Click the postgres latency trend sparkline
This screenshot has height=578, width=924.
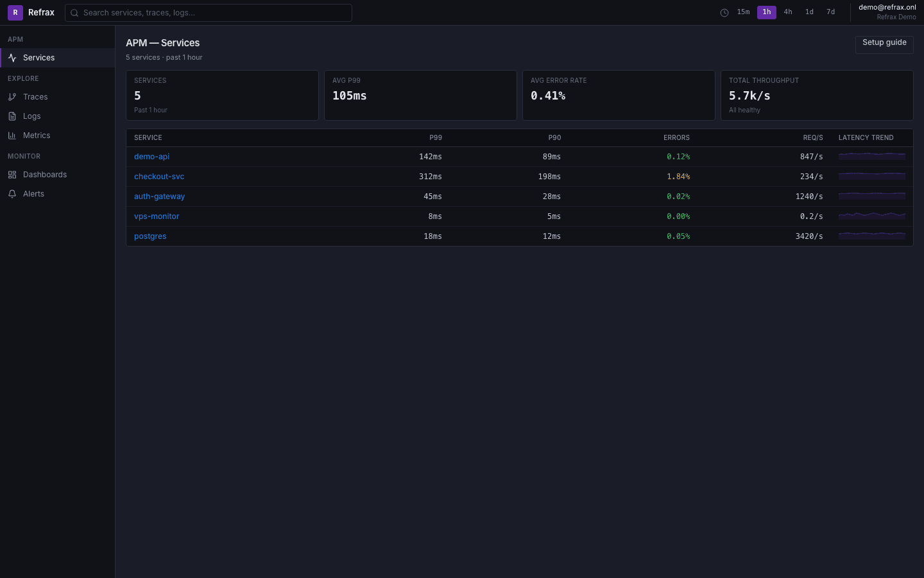pyautogui.click(x=872, y=236)
